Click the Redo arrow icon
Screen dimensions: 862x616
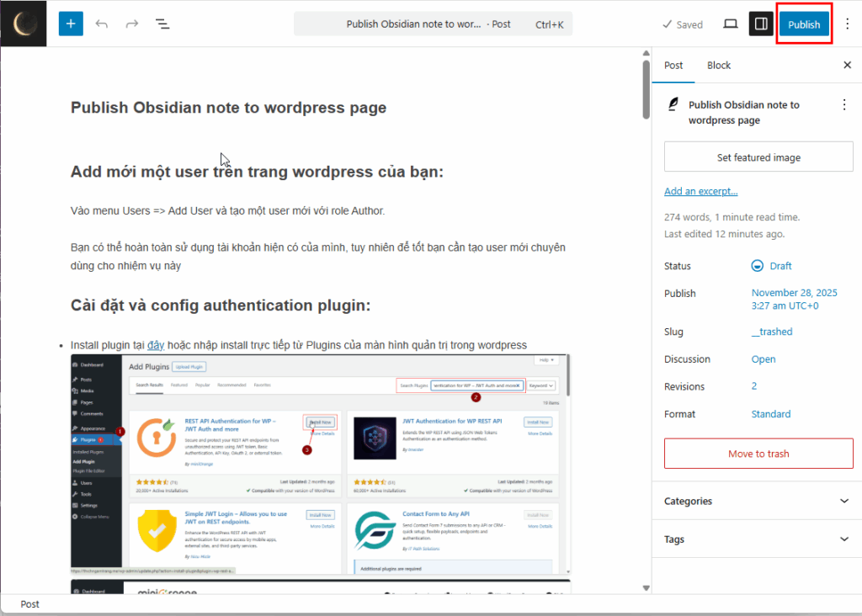point(132,24)
